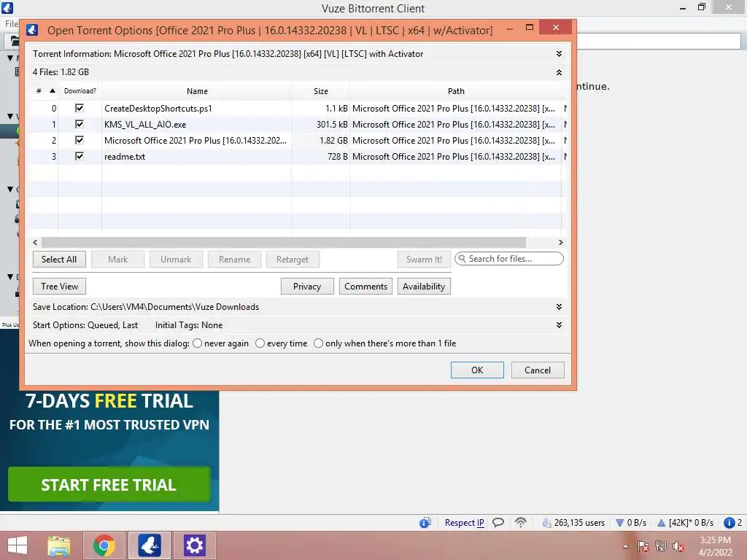Viewport: 747px width, 560px height.
Task: Click the Vuze icon in main window title bar
Action: click(x=7, y=7)
